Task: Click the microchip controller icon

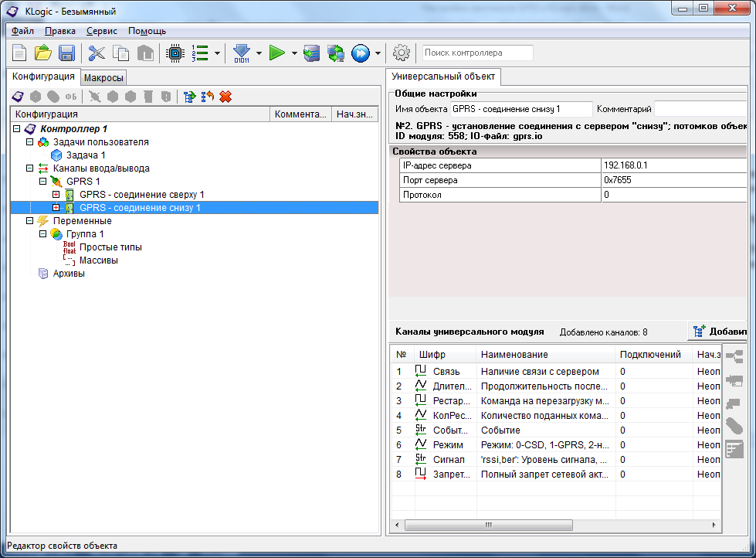Action: pos(175,53)
